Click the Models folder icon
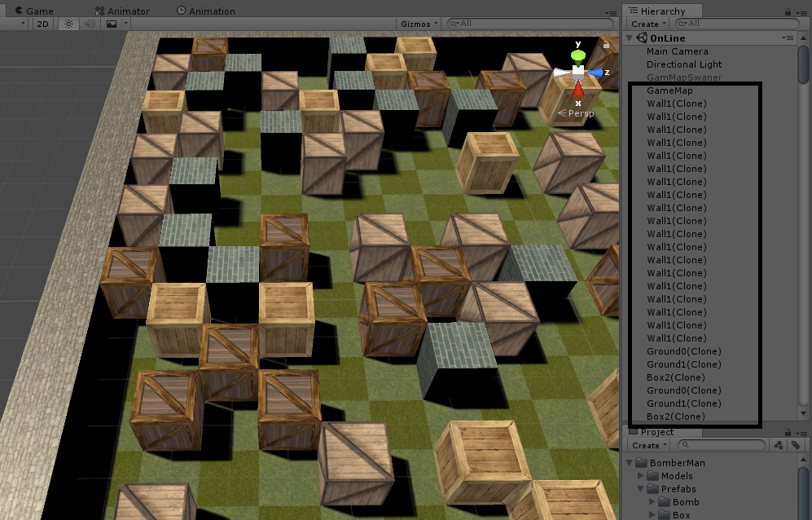Screen dimensions: 812x520 point(652,475)
